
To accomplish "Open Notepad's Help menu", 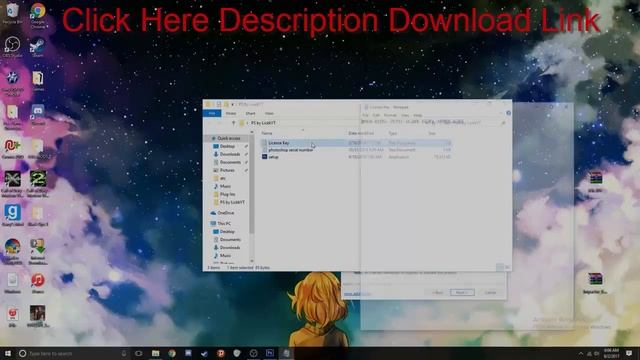I will 418,115.
